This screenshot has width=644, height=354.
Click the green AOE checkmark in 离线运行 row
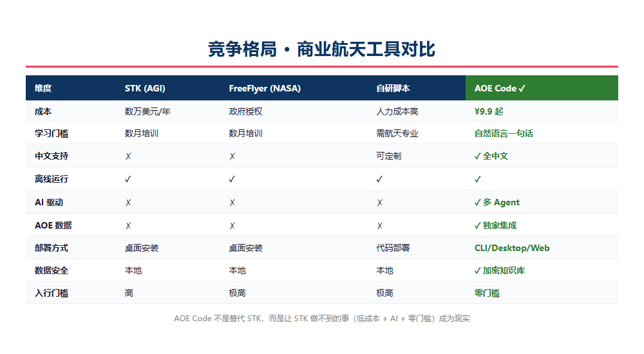tap(478, 179)
